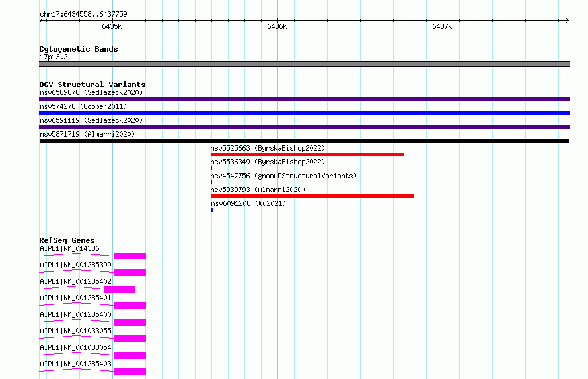Click the AIPL1|NM_014336 transcript label

pos(69,248)
